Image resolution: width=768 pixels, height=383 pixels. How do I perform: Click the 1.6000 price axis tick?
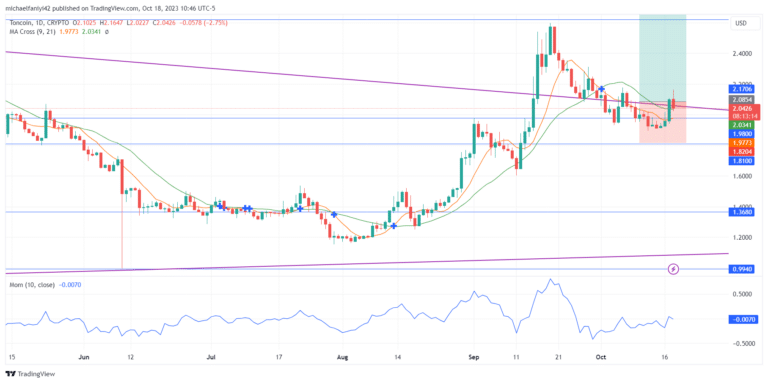[743, 176]
